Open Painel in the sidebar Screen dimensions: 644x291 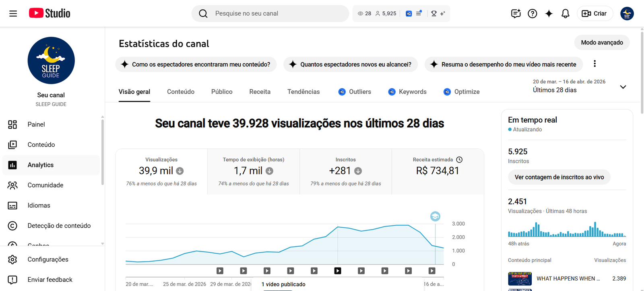pos(51,125)
